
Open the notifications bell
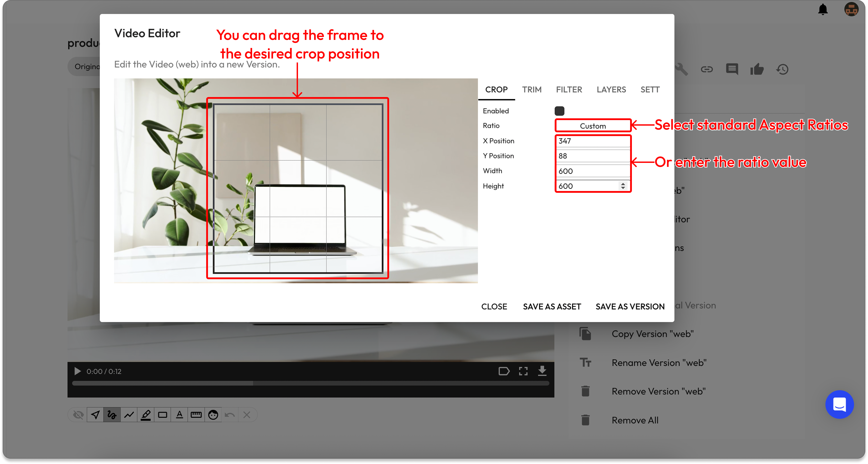pos(822,9)
